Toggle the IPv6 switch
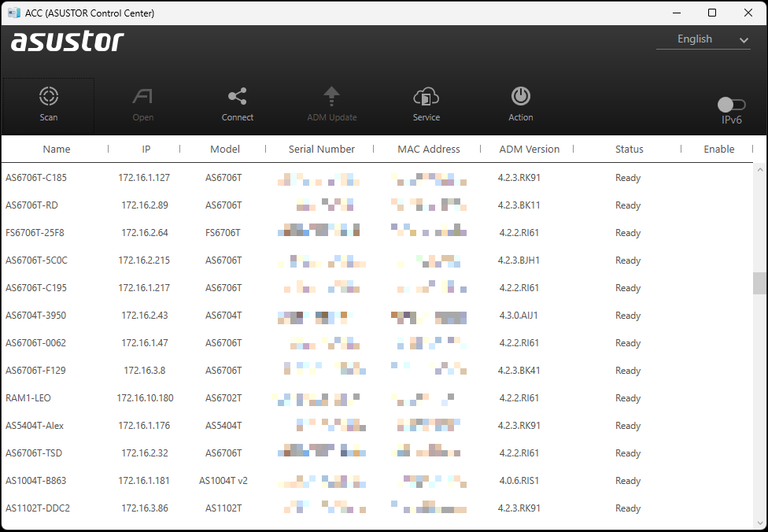This screenshot has width=768, height=532. (x=731, y=105)
